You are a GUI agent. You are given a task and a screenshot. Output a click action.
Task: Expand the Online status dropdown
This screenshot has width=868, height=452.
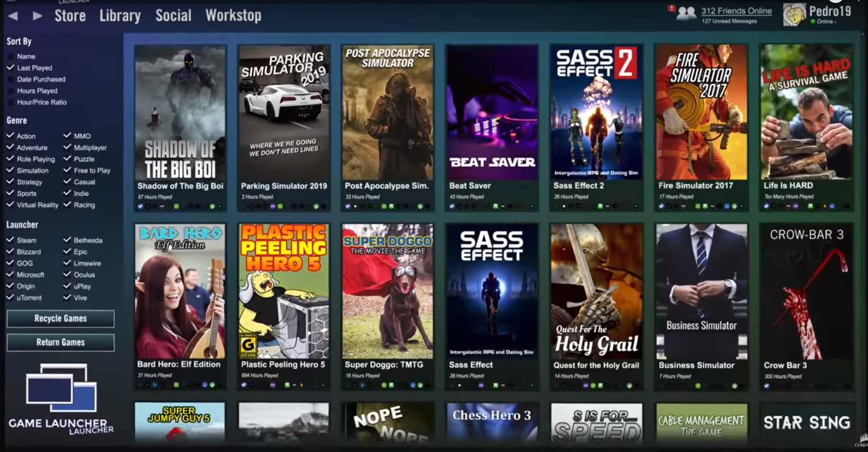click(824, 22)
